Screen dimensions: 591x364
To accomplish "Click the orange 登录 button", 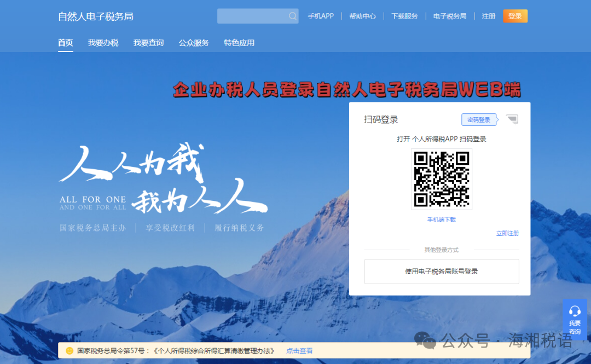I will [x=515, y=16].
